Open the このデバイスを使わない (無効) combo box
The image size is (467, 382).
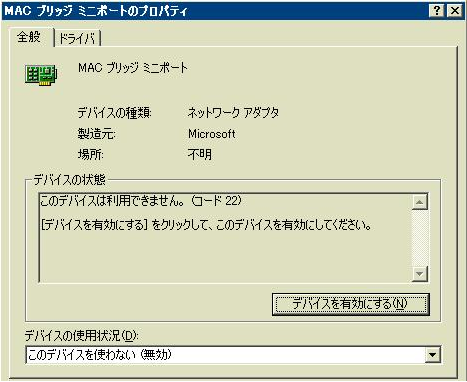[233, 355]
